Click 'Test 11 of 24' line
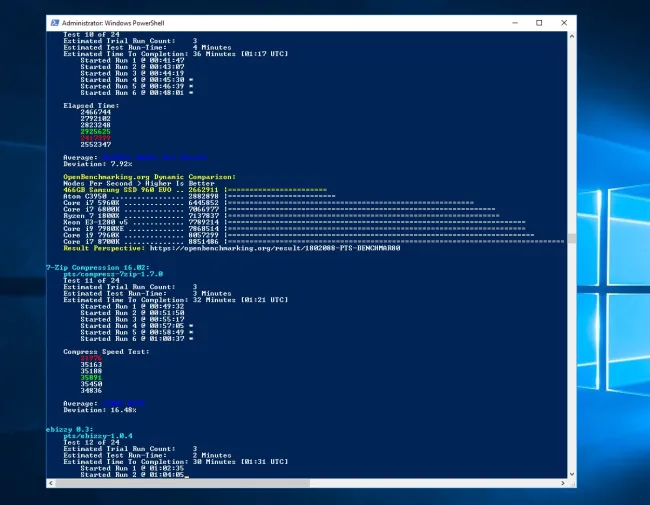 (x=91, y=280)
